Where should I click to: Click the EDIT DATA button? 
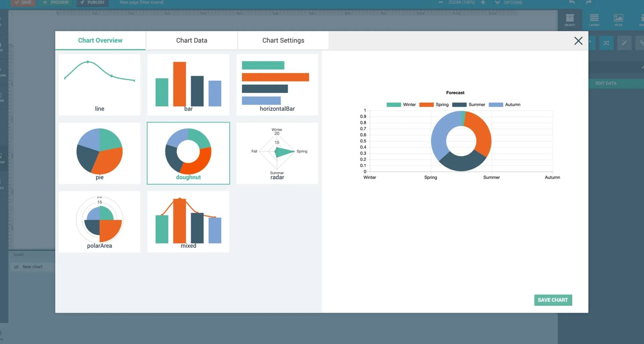coord(605,83)
